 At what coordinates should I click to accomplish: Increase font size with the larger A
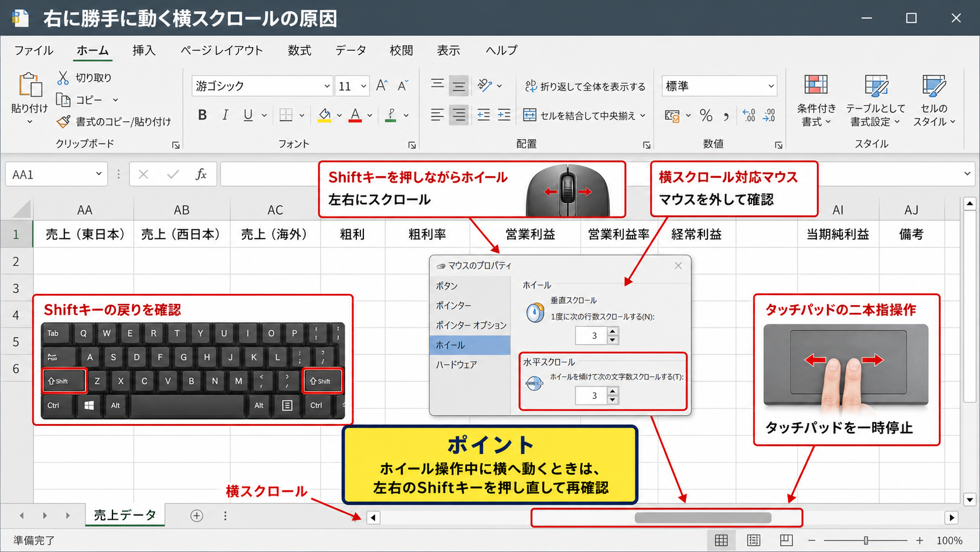(x=382, y=86)
